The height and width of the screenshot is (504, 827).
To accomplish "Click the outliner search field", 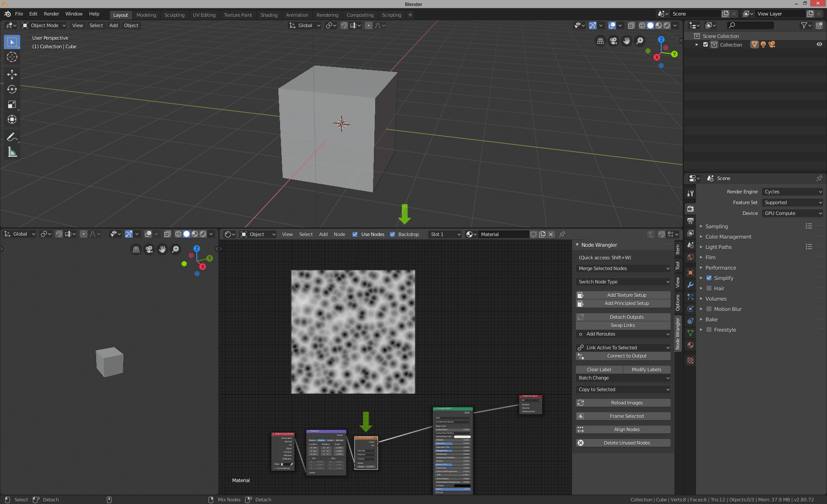I will (x=750, y=25).
